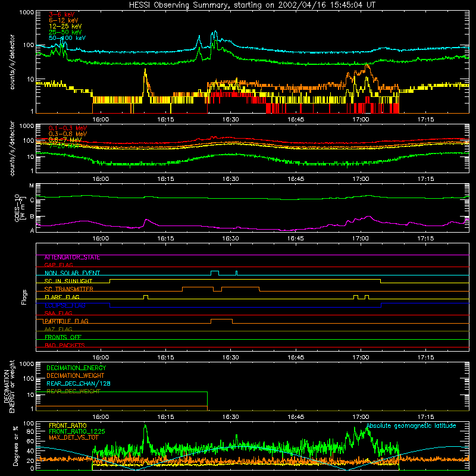Click the FRONT_RATIO_1225 legend label

(x=77, y=431)
